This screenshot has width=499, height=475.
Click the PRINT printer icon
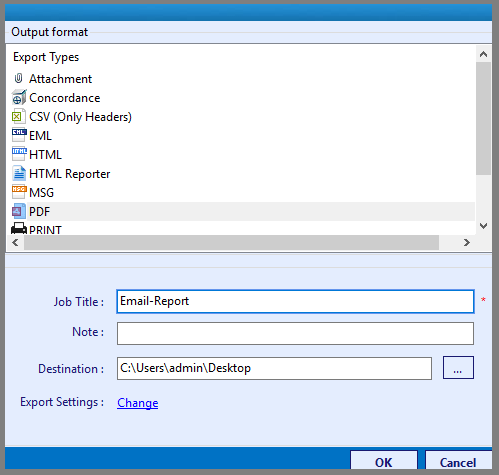pyautogui.click(x=19, y=229)
